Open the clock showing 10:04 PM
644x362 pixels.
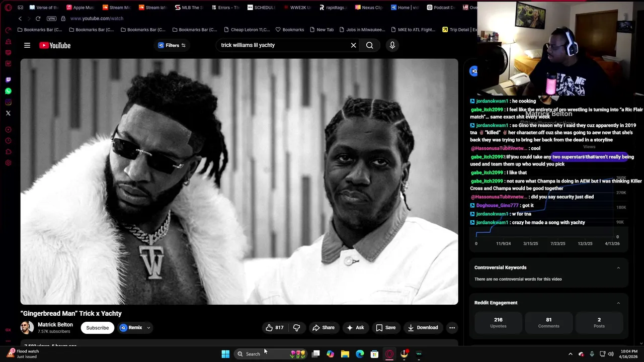click(x=628, y=354)
